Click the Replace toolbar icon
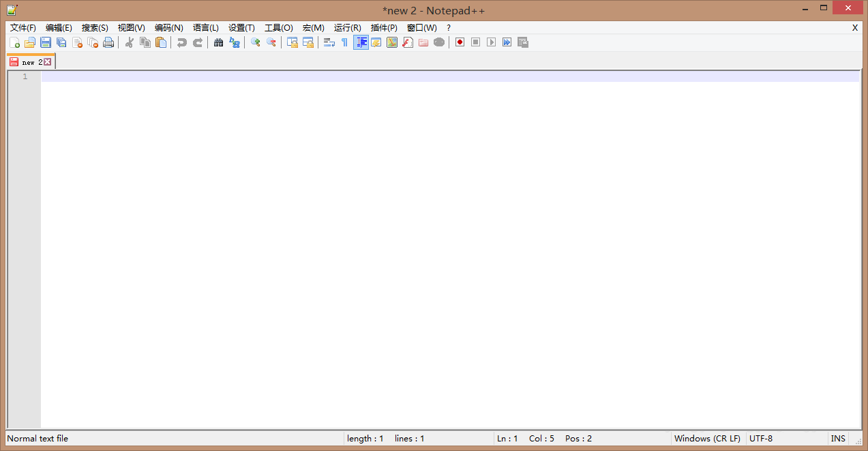868x451 pixels. pos(235,42)
